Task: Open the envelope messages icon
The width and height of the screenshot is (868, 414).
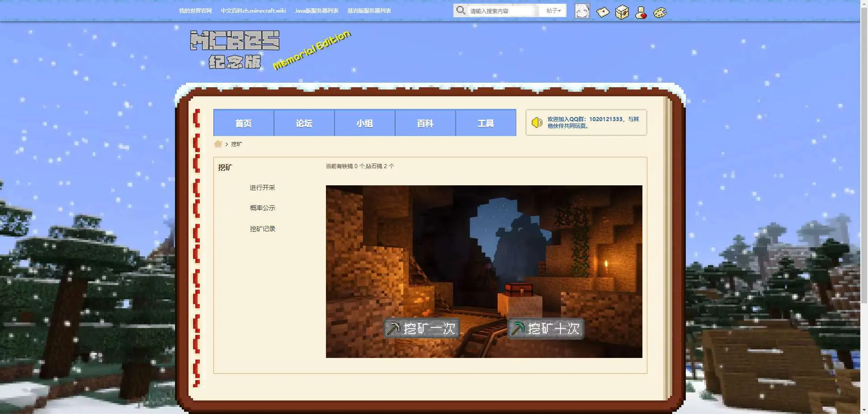Action: coord(603,12)
